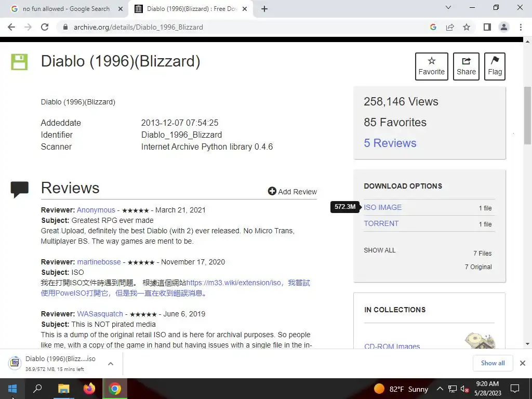532x399 pixels.
Task: Click the Share button on the item page
Action: pos(466,66)
